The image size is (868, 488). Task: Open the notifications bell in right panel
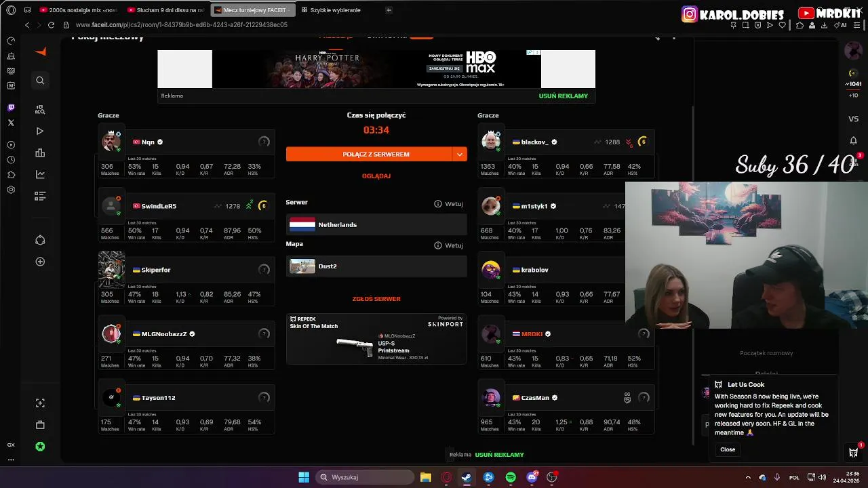853,140
